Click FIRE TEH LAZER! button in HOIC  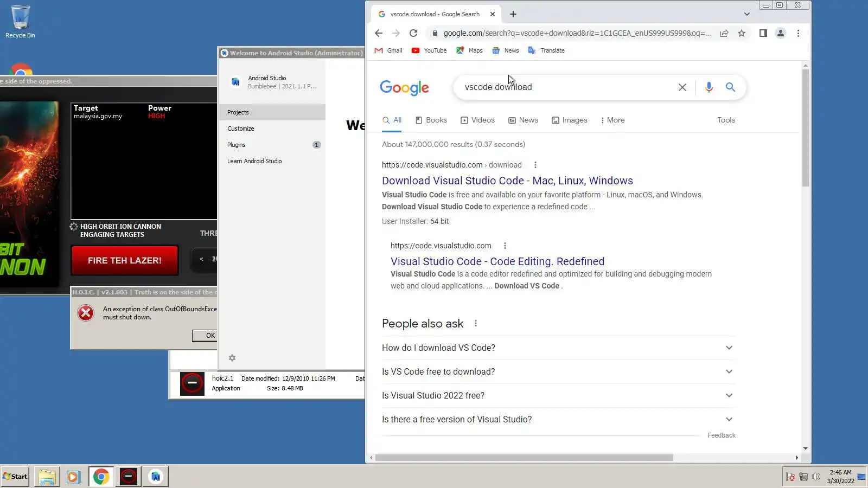pyautogui.click(x=125, y=260)
